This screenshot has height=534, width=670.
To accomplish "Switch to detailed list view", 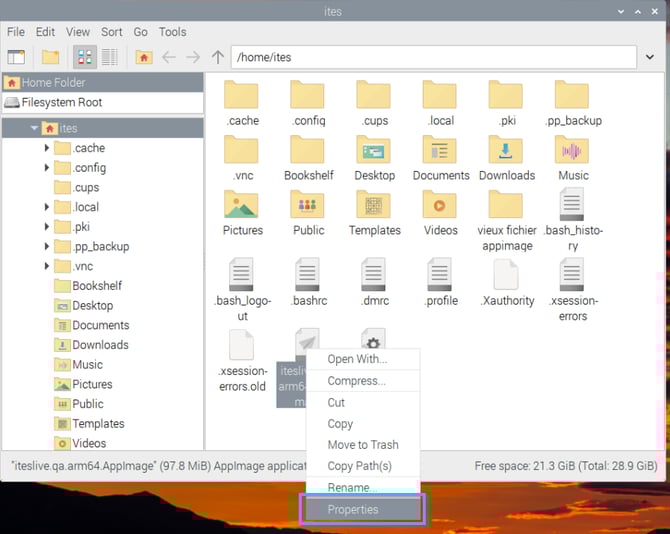I will [109, 57].
